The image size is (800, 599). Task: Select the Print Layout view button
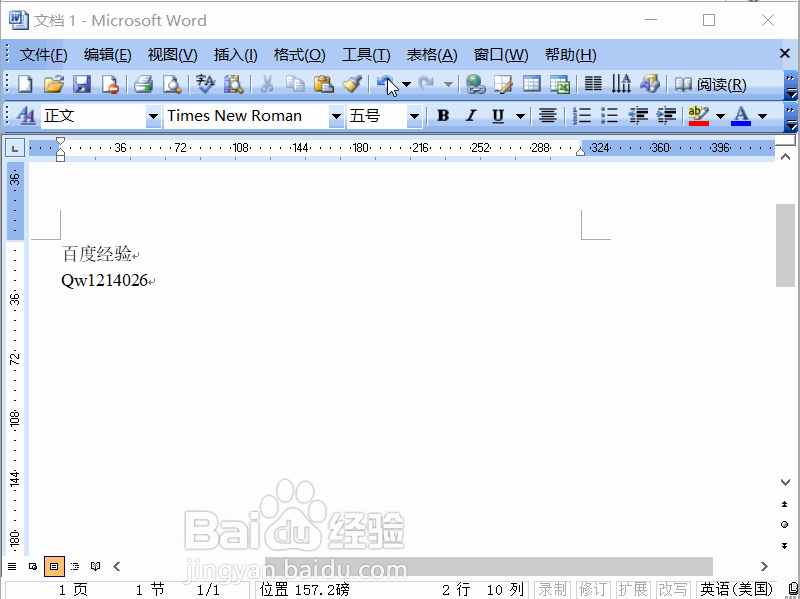(54, 566)
